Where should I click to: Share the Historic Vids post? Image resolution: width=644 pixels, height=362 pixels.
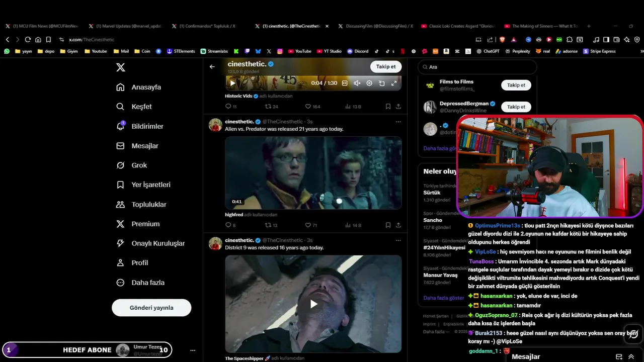click(x=398, y=107)
